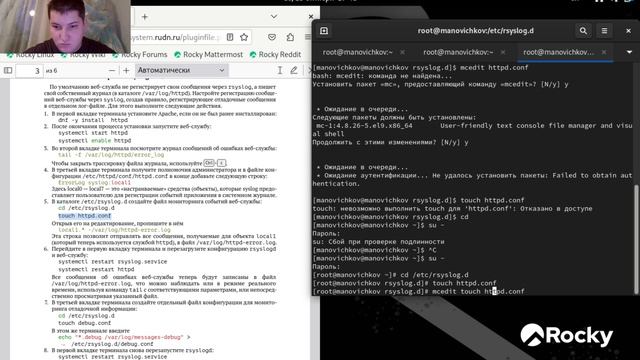The image size is (640, 360).
Task: Open a new browser tab
Action: click(144, 17)
